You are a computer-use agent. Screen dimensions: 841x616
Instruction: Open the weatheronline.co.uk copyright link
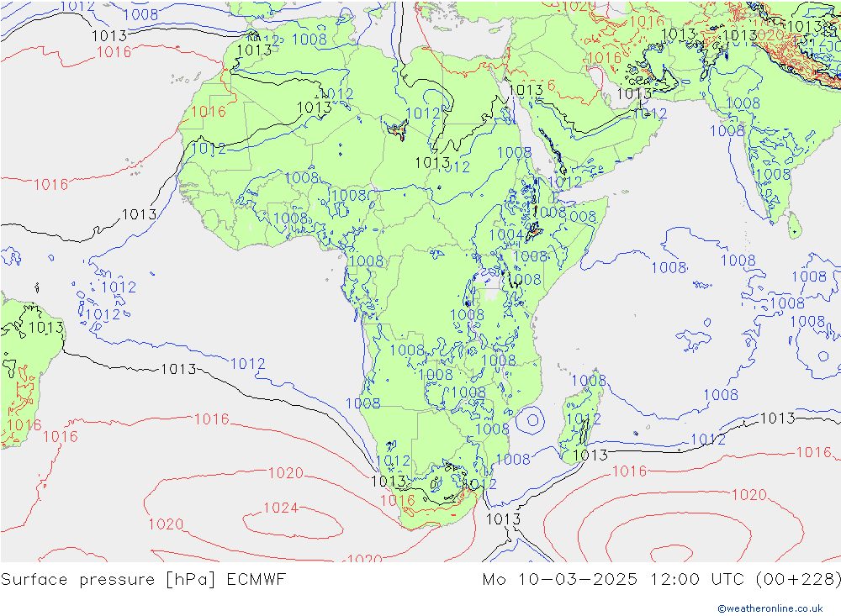(x=770, y=608)
